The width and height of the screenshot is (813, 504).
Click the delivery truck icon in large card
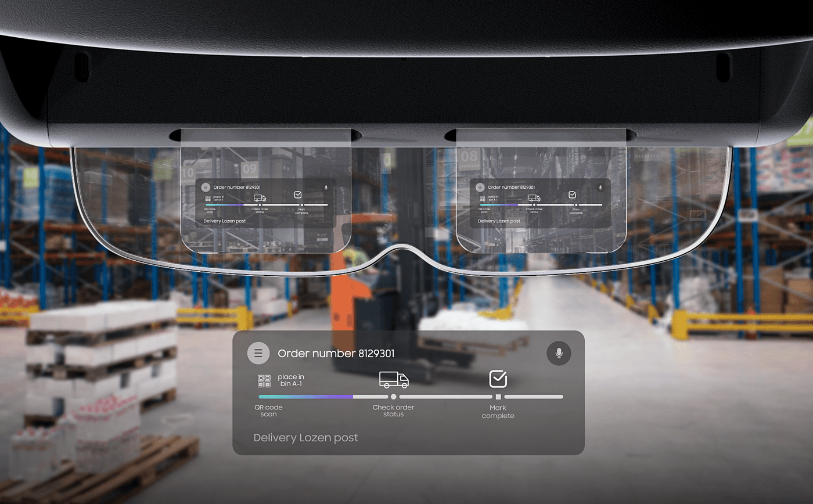(x=394, y=380)
